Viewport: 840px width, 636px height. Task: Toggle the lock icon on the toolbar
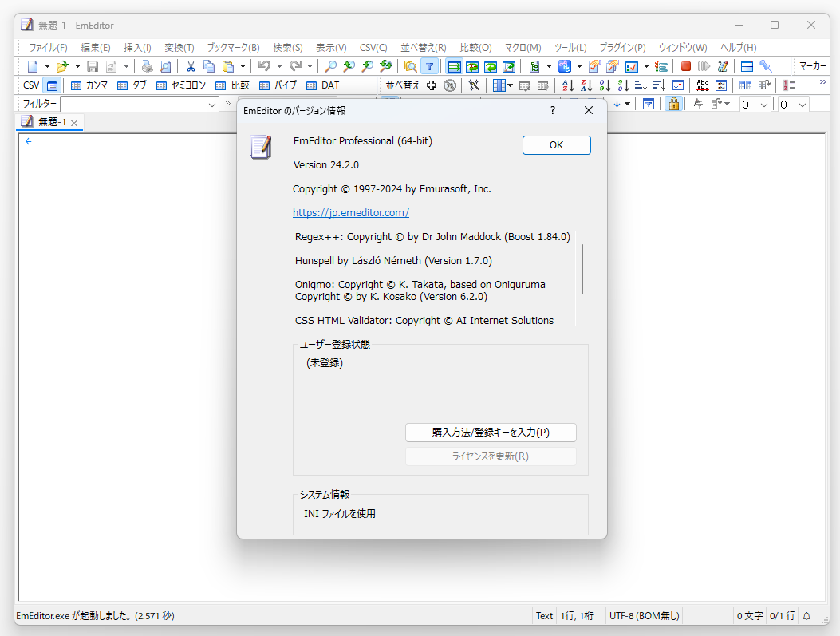(673, 104)
